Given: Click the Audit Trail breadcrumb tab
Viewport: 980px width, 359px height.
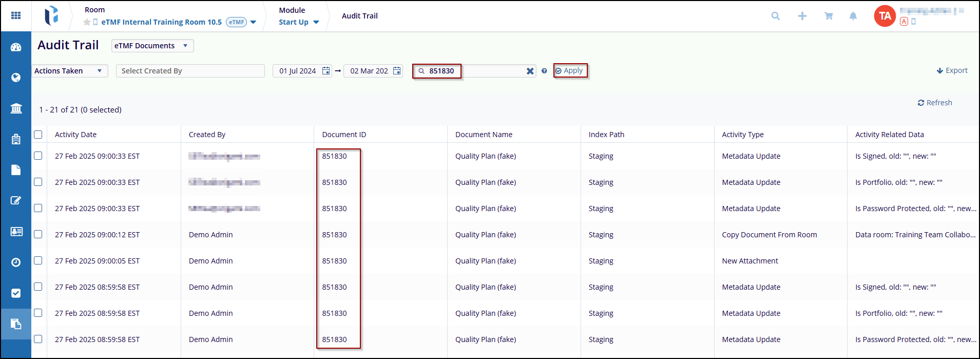Looking at the screenshot, I should click(x=359, y=16).
